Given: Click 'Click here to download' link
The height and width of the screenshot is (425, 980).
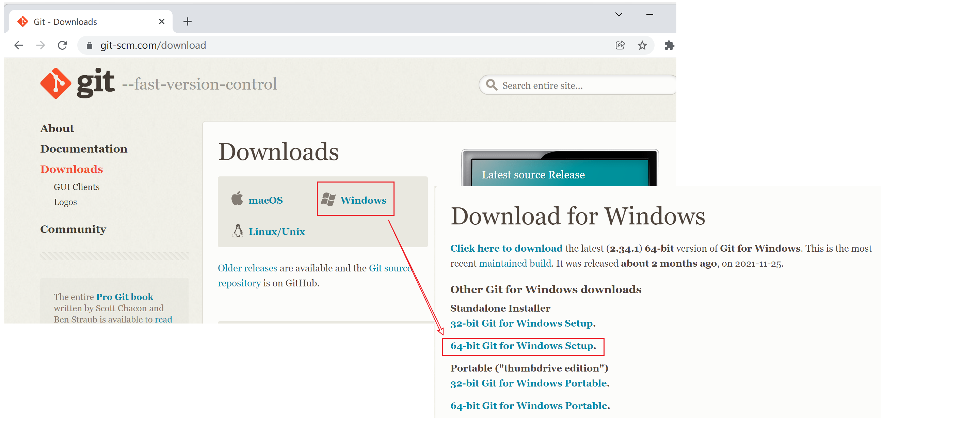Looking at the screenshot, I should tap(506, 248).
